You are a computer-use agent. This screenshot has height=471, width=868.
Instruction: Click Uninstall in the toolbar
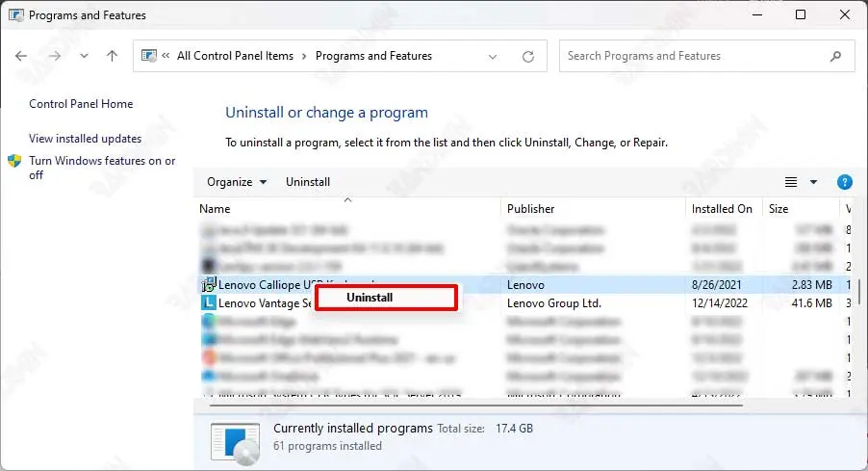coord(308,182)
